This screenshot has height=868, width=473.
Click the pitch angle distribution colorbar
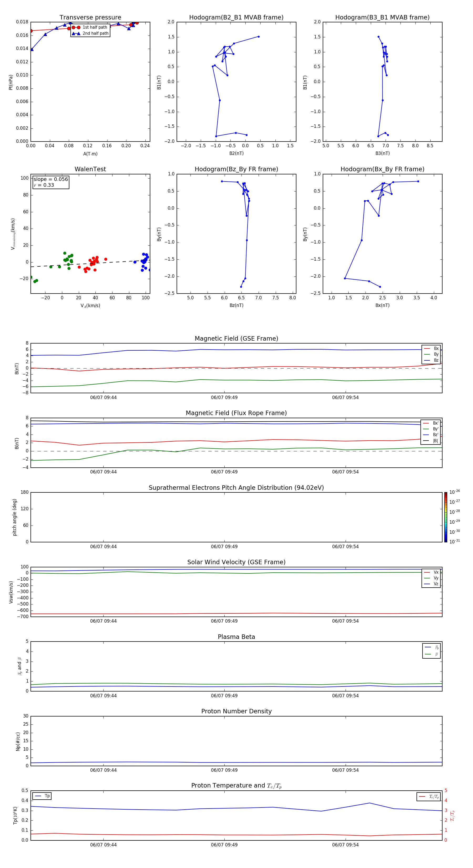click(x=445, y=517)
